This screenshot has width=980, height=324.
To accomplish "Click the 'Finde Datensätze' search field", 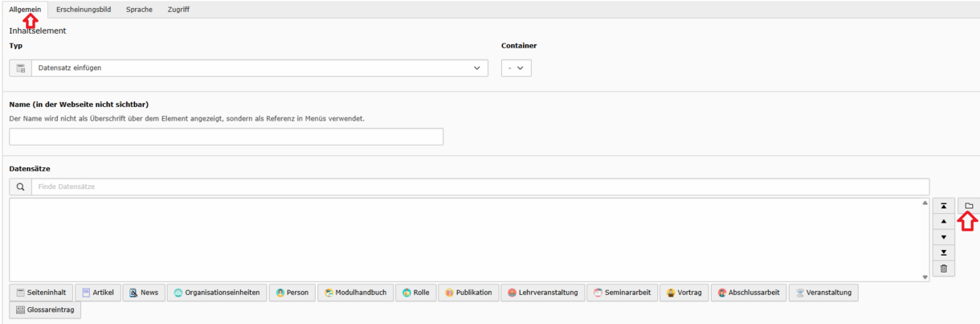I will coord(480,187).
